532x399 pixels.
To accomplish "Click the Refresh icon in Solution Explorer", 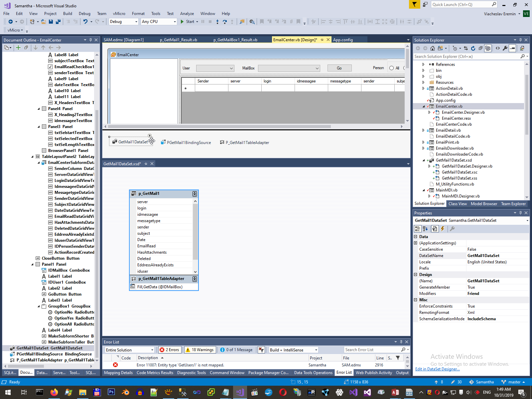I will point(473,48).
